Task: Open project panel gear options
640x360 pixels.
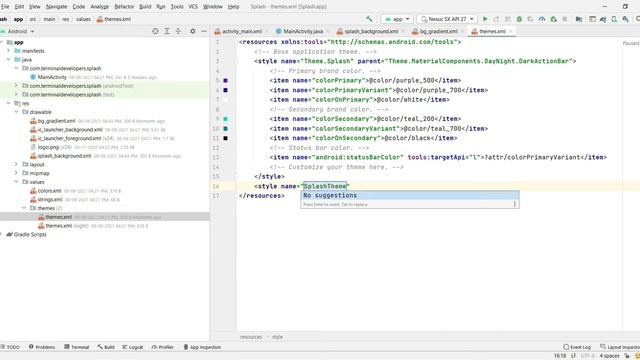Action: [193, 31]
